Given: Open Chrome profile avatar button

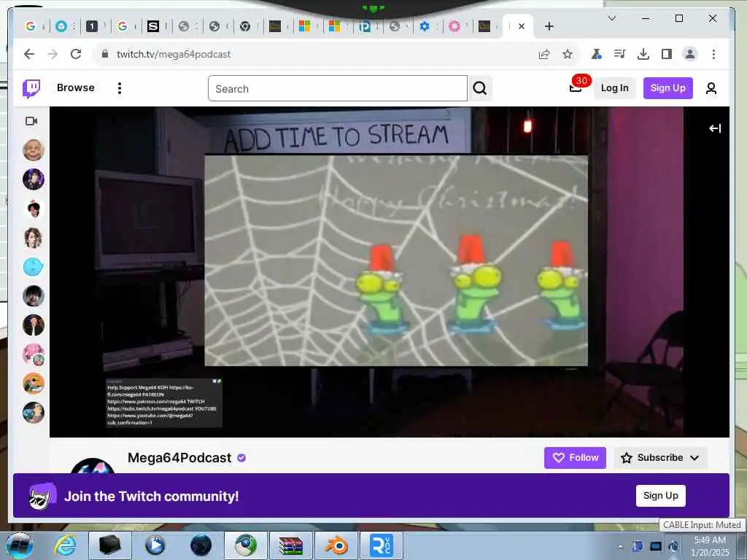Looking at the screenshot, I should pyautogui.click(x=689, y=54).
